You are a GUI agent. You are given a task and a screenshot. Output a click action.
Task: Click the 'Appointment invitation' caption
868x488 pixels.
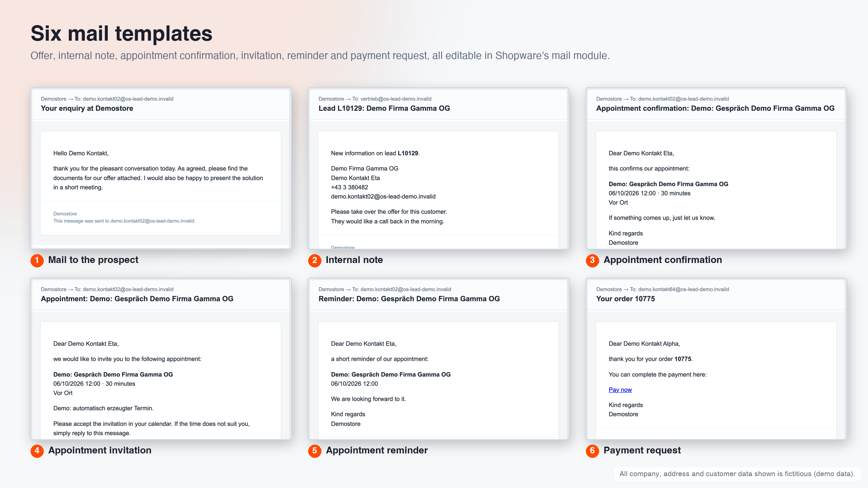pos(100,450)
